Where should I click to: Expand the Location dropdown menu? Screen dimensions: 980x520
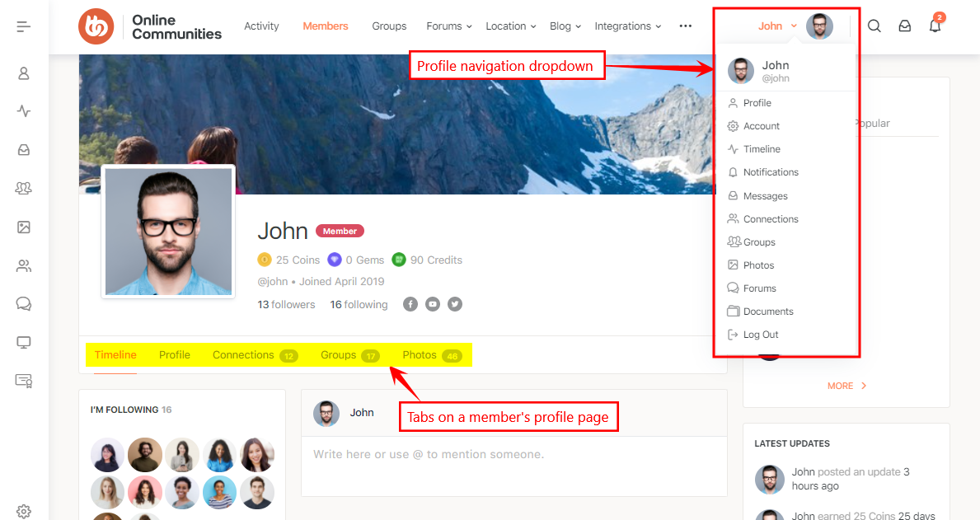coord(511,26)
